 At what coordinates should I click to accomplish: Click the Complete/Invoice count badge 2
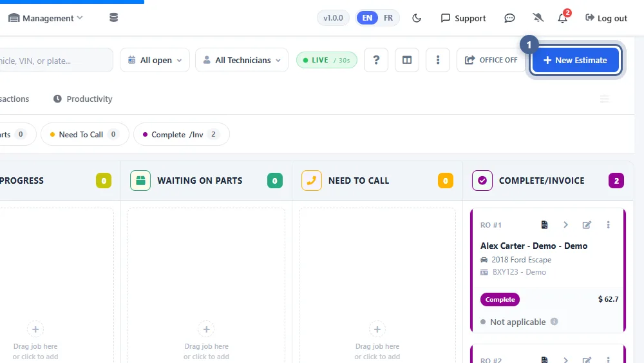click(616, 181)
